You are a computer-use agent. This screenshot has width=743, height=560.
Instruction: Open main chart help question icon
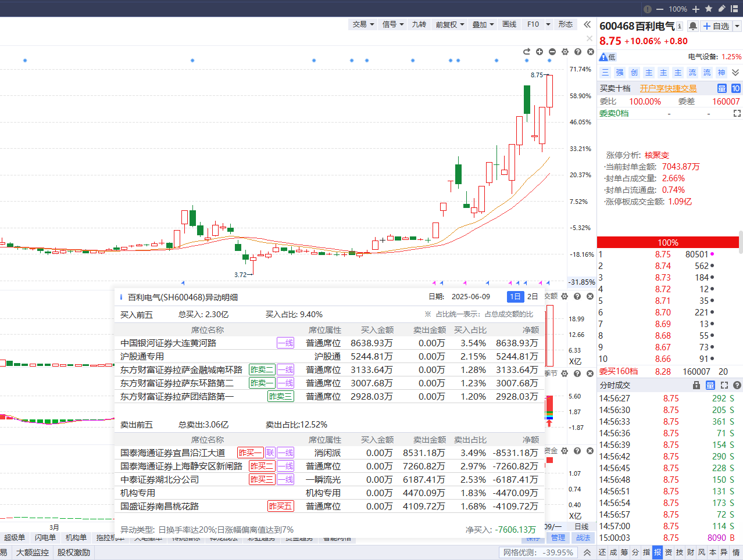(578, 52)
